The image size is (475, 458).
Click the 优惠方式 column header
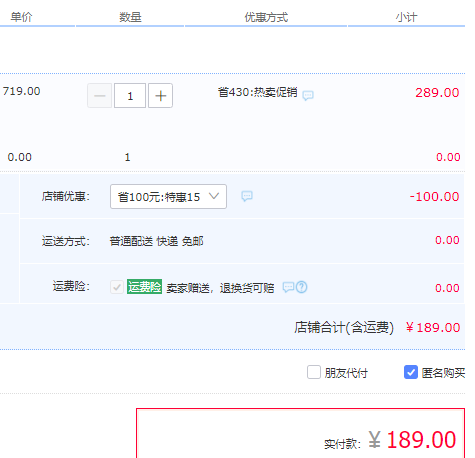pyautogui.click(x=266, y=17)
